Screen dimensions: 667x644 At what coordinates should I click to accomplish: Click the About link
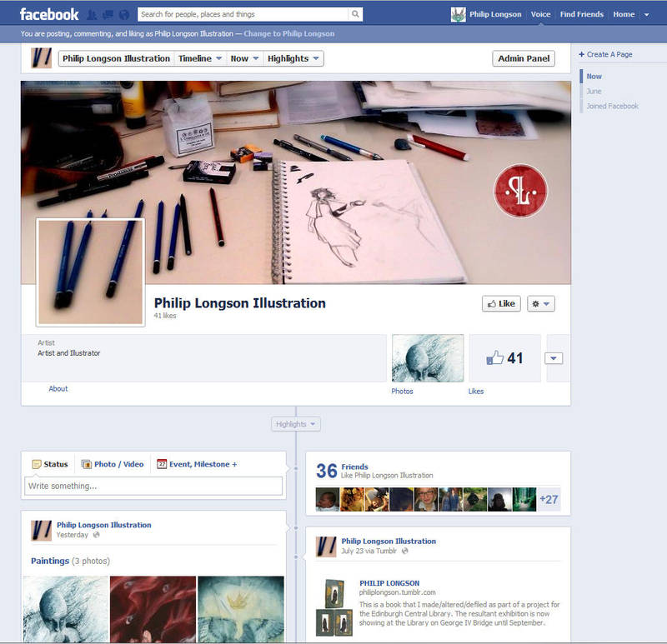click(58, 388)
